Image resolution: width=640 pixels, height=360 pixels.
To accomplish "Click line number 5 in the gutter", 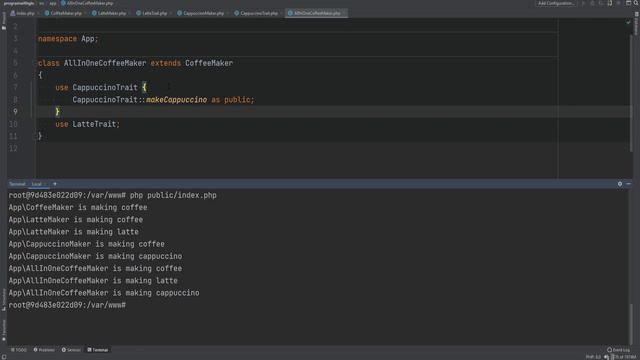I will click(x=15, y=63).
